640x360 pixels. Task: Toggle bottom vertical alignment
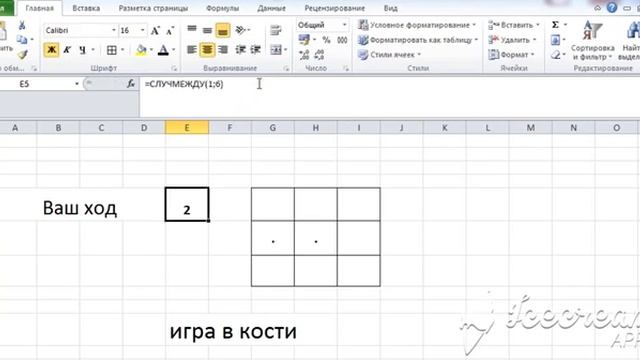pos(223,30)
